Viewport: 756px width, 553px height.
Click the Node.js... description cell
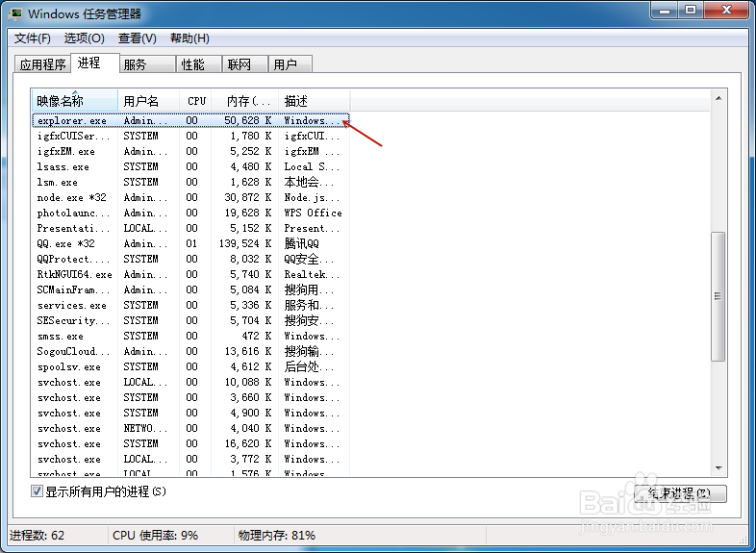(312, 198)
